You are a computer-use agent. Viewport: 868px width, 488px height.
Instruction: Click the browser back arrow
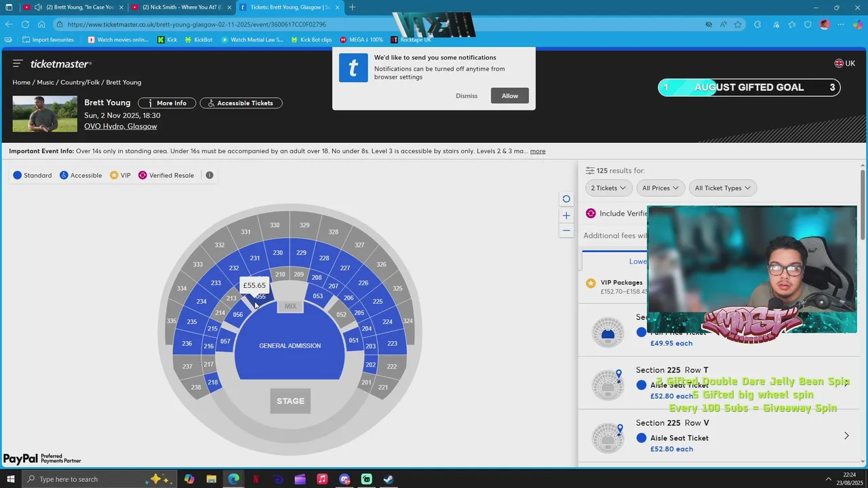[9, 24]
